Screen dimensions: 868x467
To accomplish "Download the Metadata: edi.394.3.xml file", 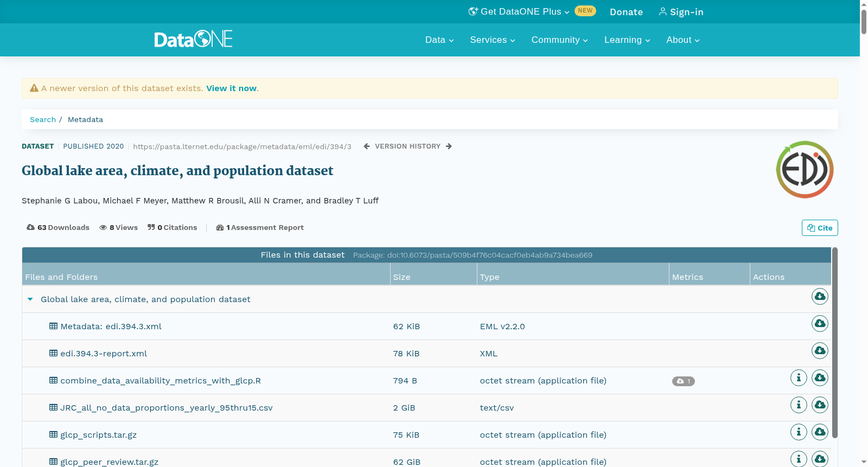I will [x=820, y=323].
